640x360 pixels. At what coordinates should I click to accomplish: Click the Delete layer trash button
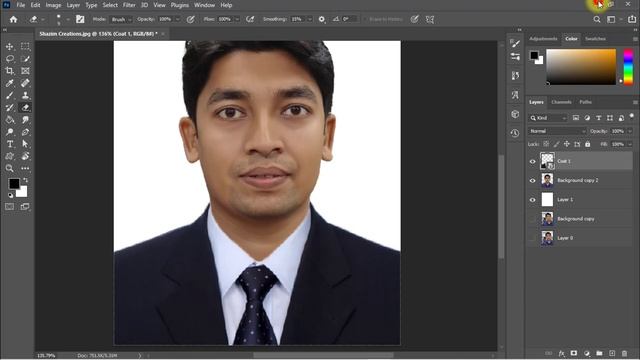(x=624, y=353)
